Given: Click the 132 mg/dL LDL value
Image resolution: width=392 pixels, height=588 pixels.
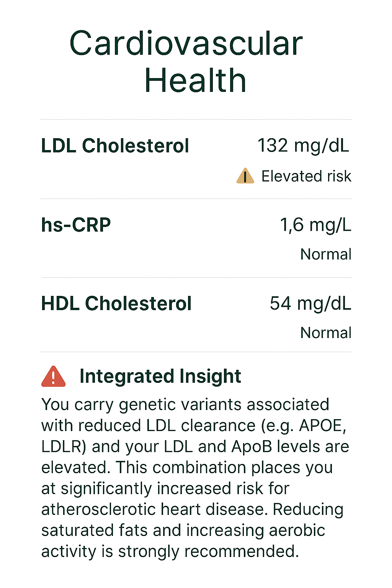Looking at the screenshot, I should point(303,146).
